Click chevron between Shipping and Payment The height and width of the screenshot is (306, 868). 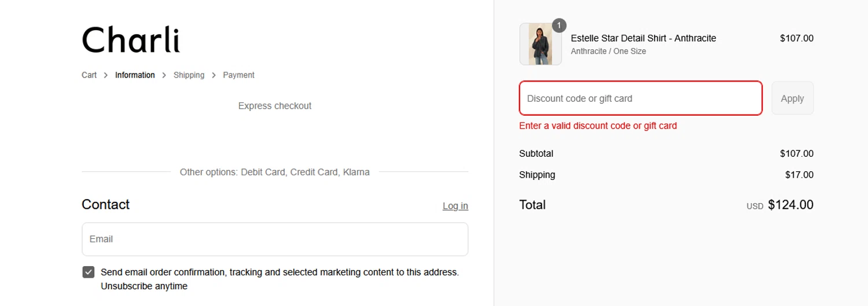(x=214, y=75)
